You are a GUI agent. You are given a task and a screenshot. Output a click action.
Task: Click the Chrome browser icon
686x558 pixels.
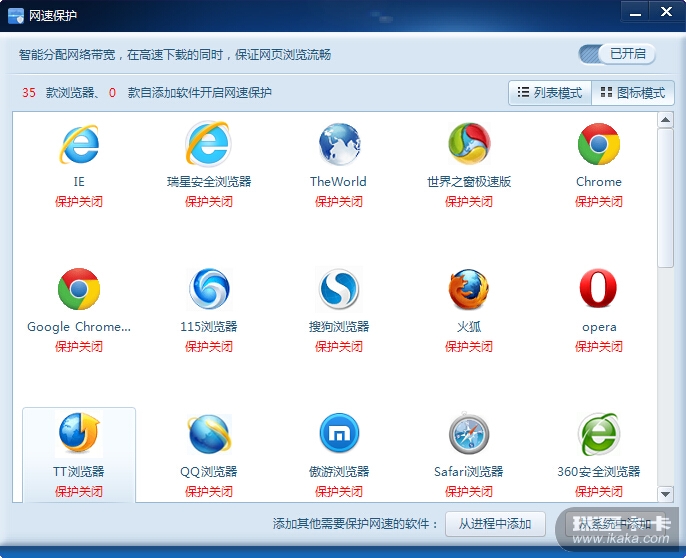tap(599, 144)
